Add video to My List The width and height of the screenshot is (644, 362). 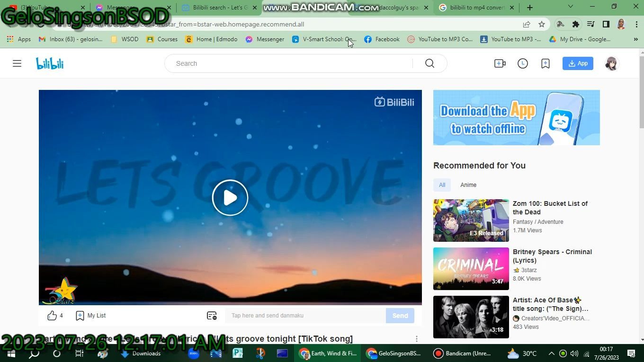(x=91, y=316)
